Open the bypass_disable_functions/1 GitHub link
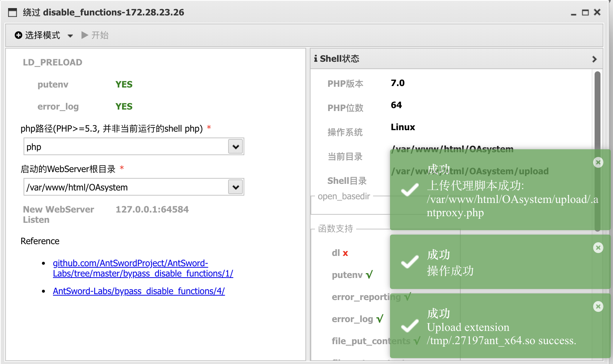Viewport: 613px width, 364px height. click(x=143, y=268)
